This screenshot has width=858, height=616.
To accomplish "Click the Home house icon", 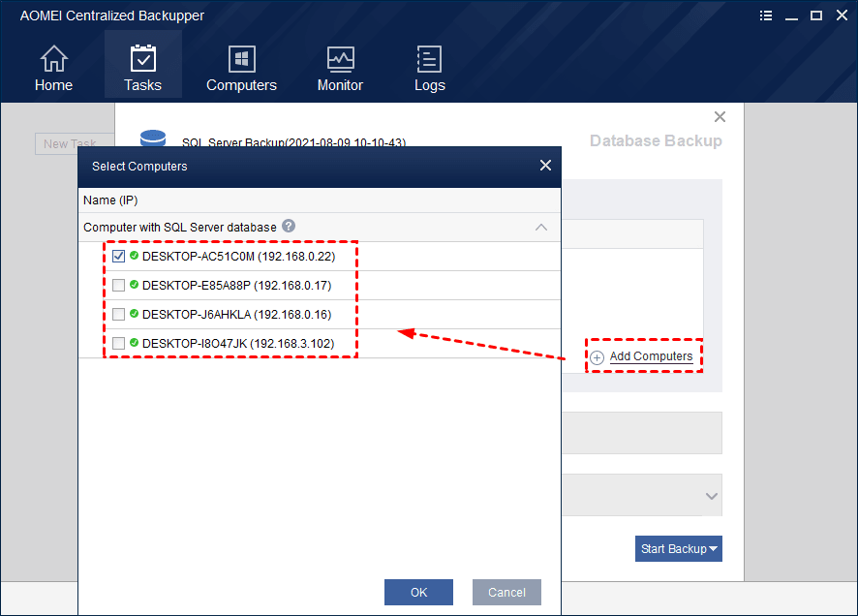I will click(x=53, y=58).
